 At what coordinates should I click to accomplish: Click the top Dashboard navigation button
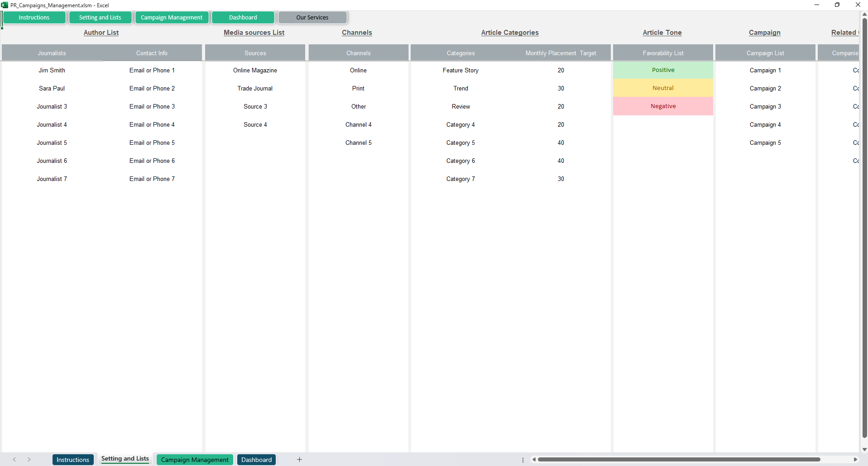[x=243, y=18]
